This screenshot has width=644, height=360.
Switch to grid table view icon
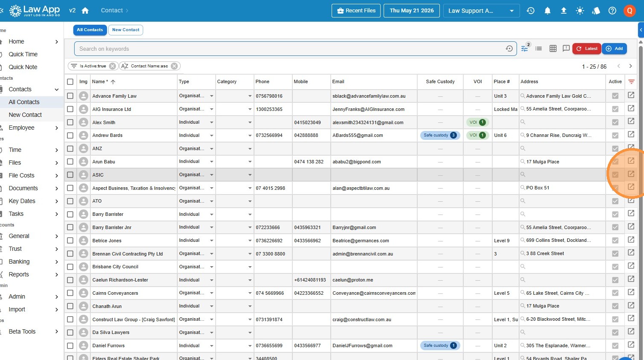[553, 49]
